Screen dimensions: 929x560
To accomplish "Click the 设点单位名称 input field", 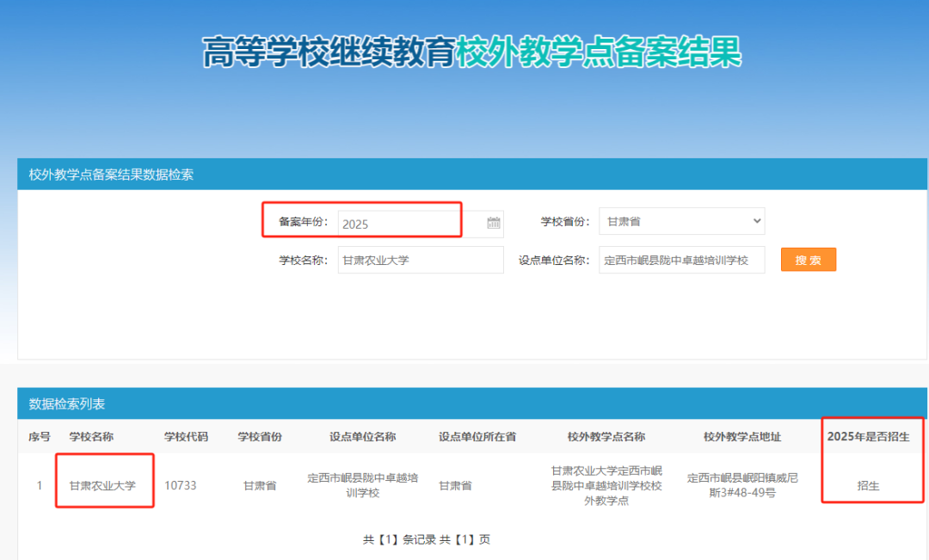I will pos(681,260).
